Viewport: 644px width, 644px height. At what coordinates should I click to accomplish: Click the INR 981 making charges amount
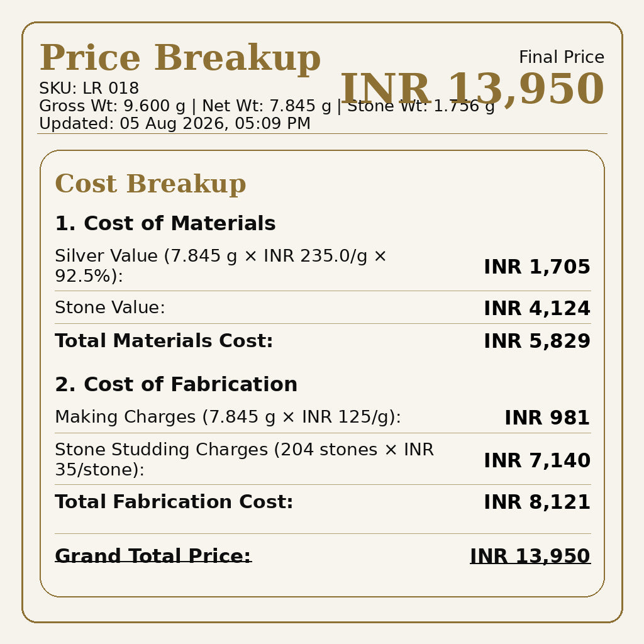(x=547, y=418)
